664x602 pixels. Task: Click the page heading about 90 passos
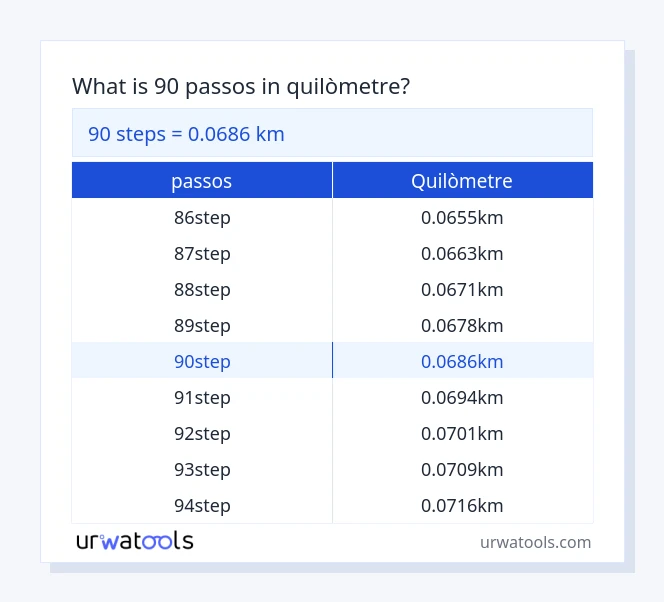coord(241,86)
